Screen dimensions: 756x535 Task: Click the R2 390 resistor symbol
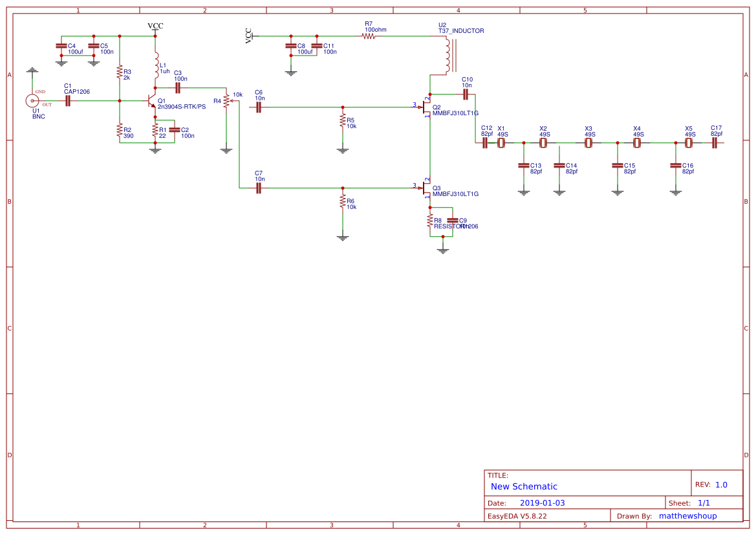(120, 131)
